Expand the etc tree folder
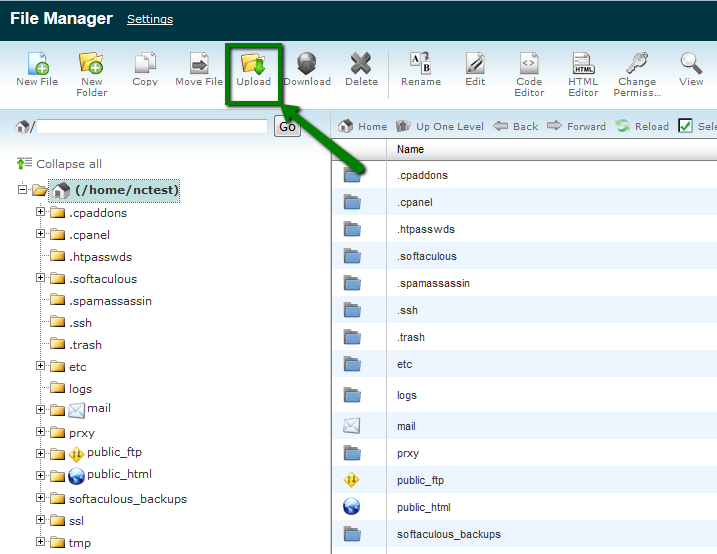This screenshot has width=717, height=554. [40, 366]
